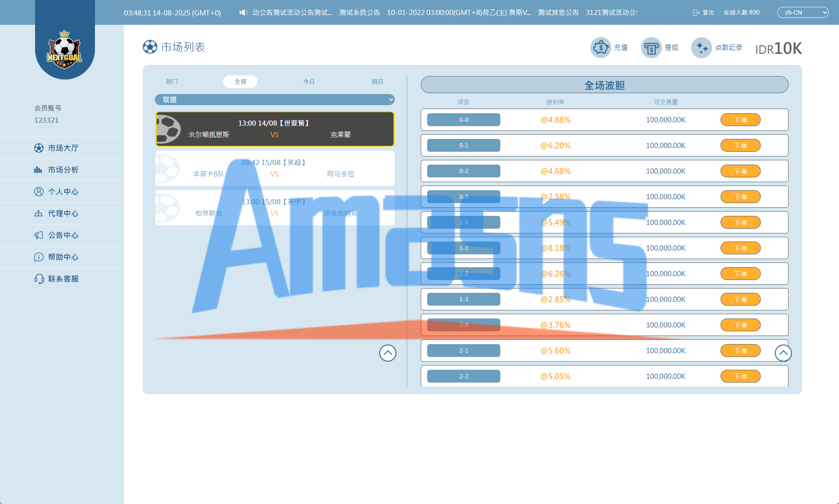Open the zh-CN language dropdown
The width and height of the screenshot is (839, 504).
coord(802,12)
